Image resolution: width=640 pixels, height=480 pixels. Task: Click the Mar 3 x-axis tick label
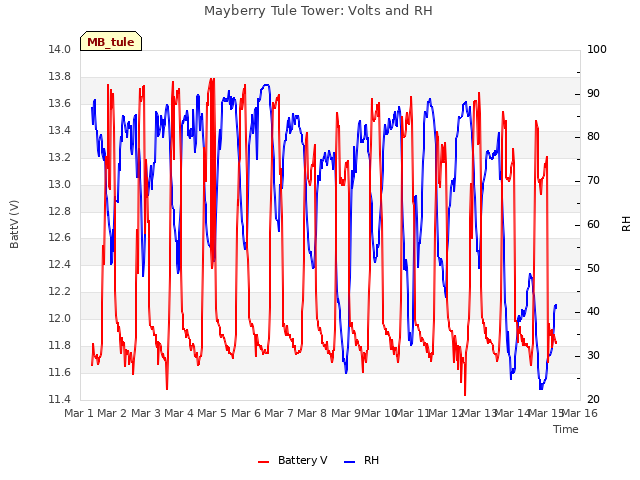[x=146, y=413]
